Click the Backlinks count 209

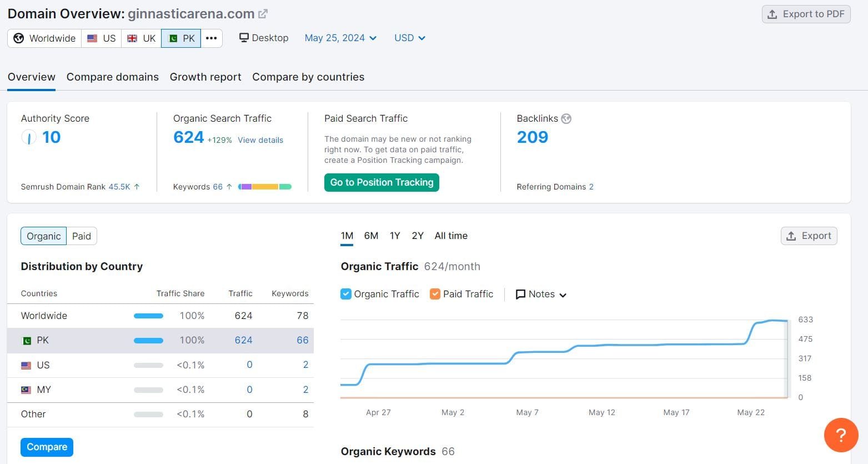pyautogui.click(x=532, y=137)
